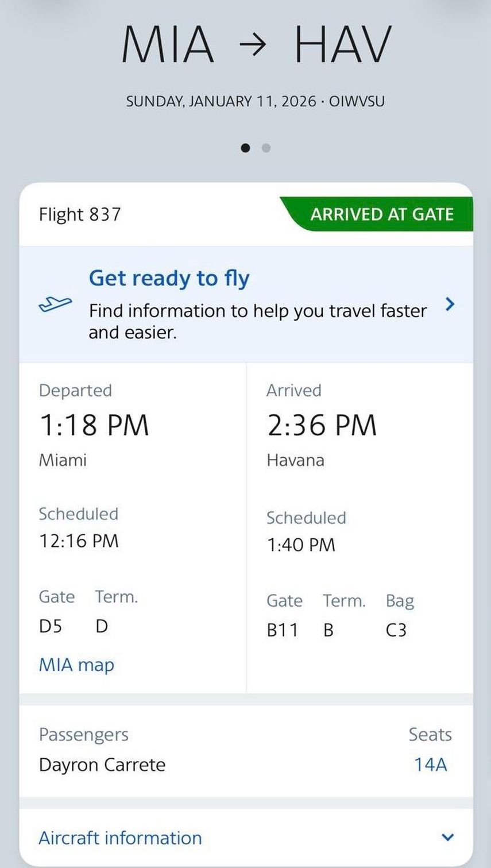
Task: Open seat 14A details
Action: click(x=430, y=765)
